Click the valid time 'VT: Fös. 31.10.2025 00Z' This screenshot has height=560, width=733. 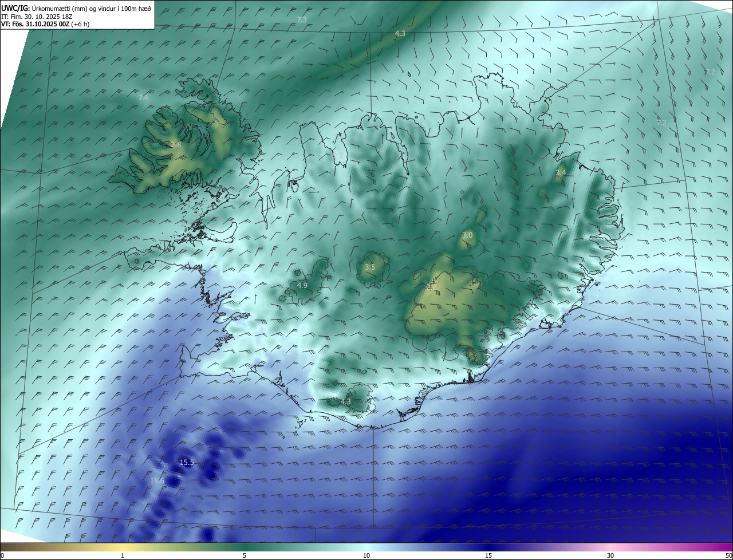[35, 24]
